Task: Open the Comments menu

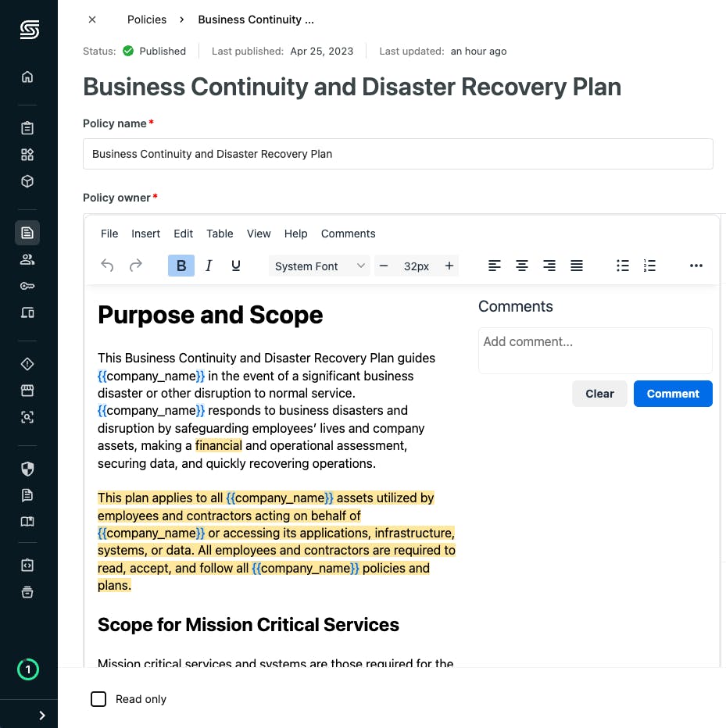Action: coord(348,234)
